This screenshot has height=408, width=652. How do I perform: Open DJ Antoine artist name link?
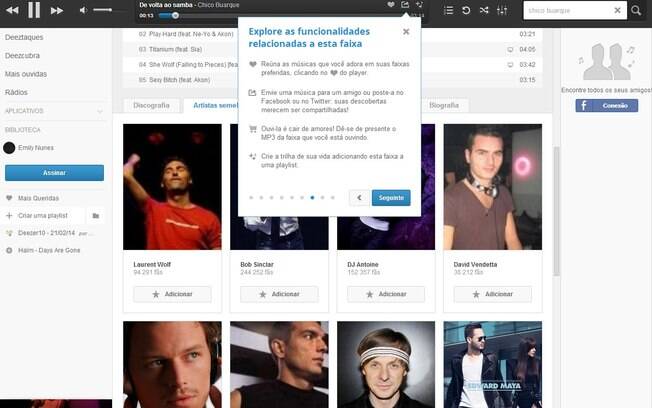[x=363, y=265]
